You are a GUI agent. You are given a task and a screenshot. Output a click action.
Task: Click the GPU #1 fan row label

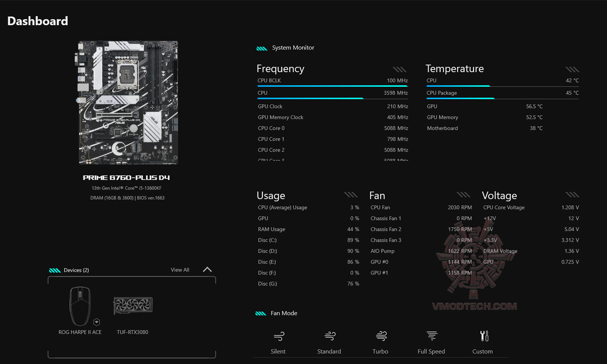click(379, 273)
